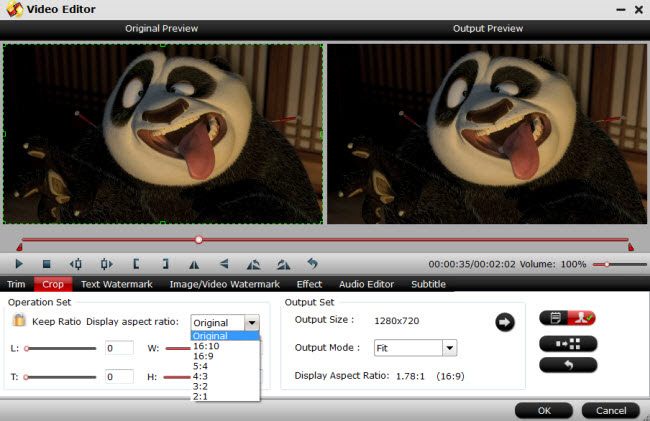Step to the previous frame
This screenshot has width=650, height=421.
click(76, 264)
